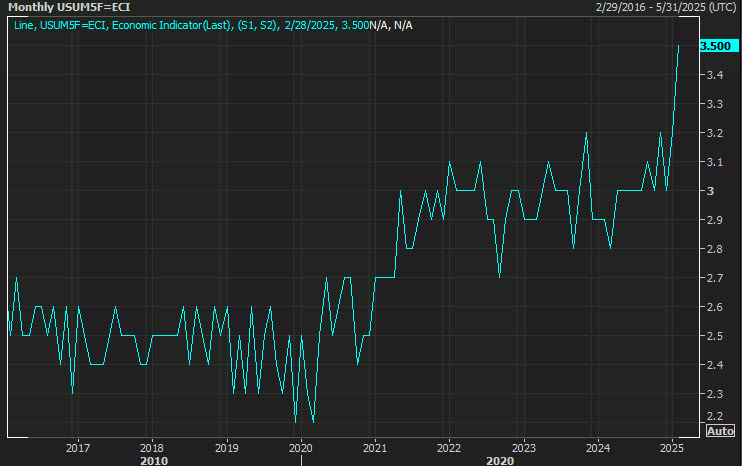The height and width of the screenshot is (466, 742).
Task: Click the 2022 year label on the time axis
Action: [x=450, y=448]
